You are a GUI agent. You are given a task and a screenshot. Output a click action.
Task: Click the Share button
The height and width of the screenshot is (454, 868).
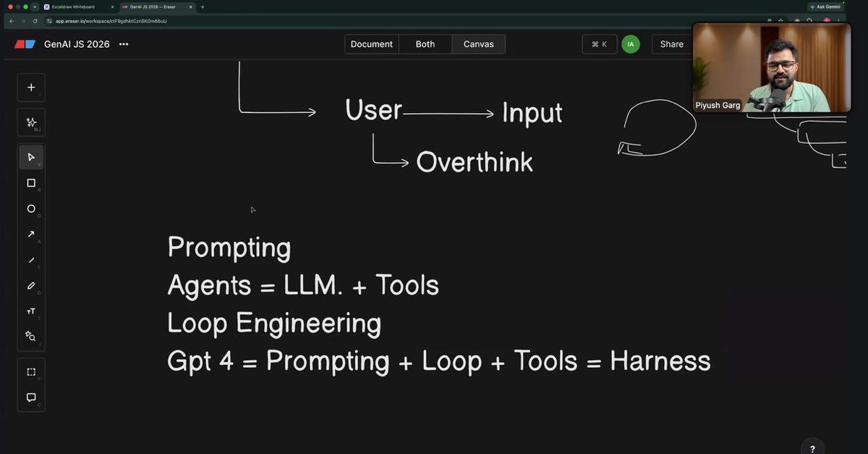(671, 44)
